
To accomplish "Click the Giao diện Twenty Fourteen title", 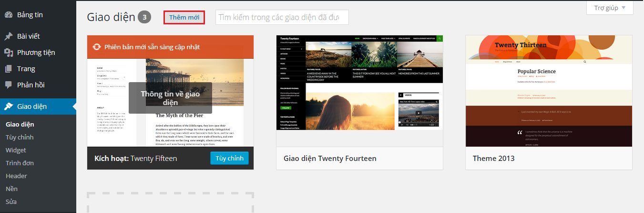I will (x=330, y=158).
